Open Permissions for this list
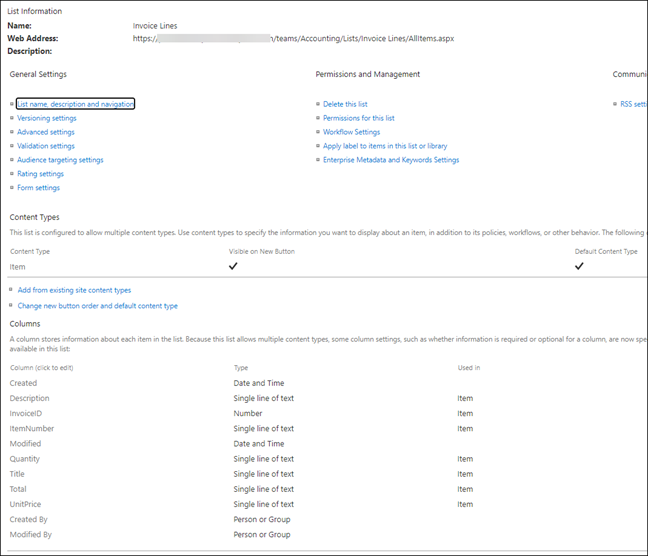Image resolution: width=648 pixels, height=556 pixels. coord(358,118)
